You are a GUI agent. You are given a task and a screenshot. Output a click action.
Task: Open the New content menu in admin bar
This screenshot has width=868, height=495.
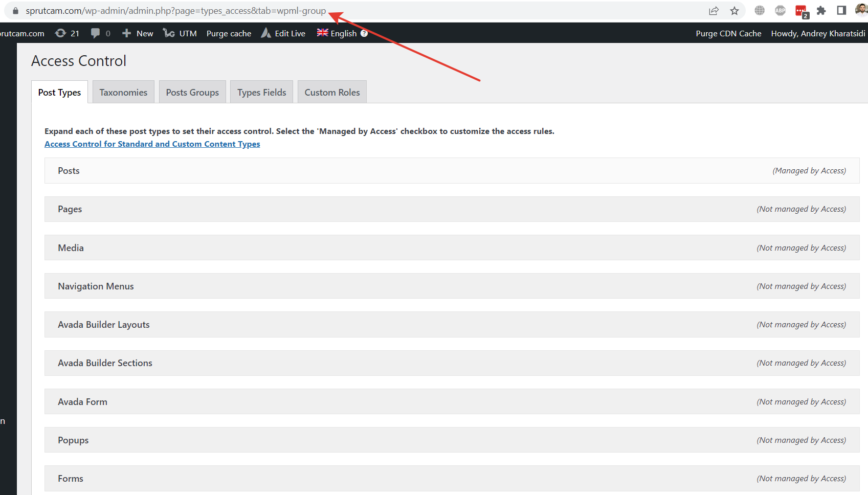pos(138,33)
